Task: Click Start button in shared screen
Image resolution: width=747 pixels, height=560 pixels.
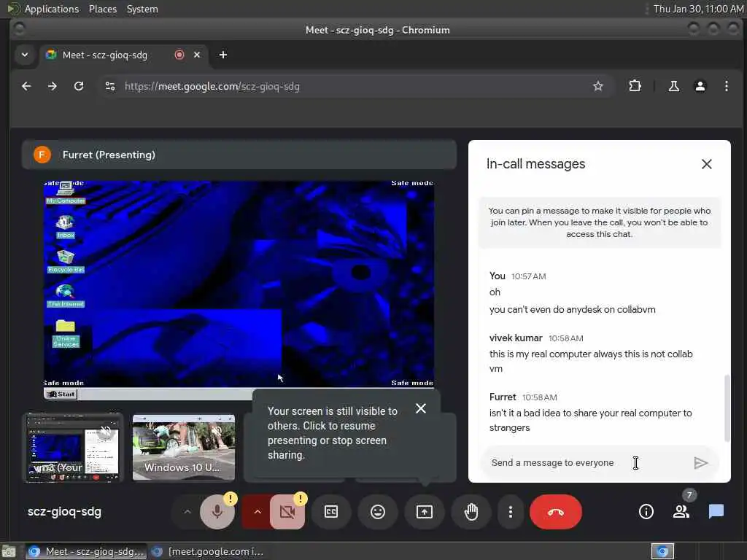Action: point(61,394)
